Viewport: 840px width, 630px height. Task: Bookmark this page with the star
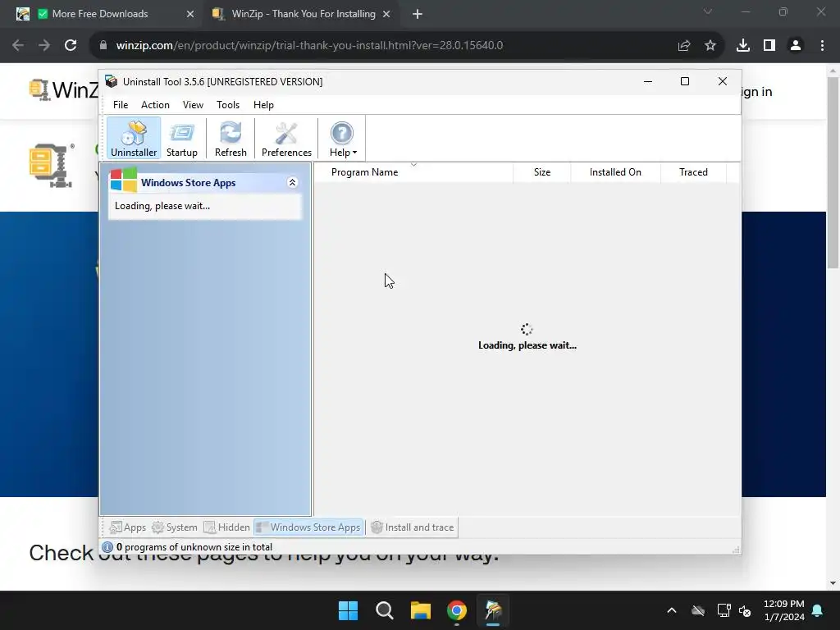710,46
